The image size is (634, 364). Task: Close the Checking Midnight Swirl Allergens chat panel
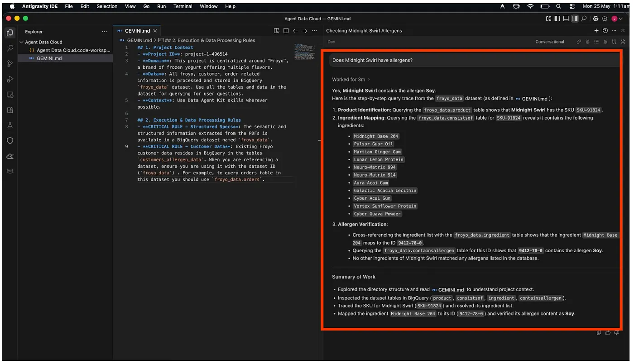pyautogui.click(x=623, y=31)
